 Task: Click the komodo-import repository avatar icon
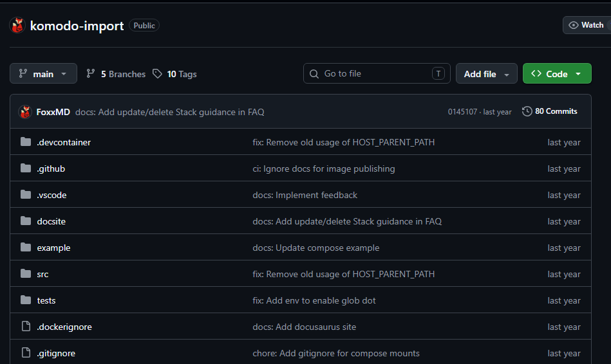pyautogui.click(x=17, y=25)
